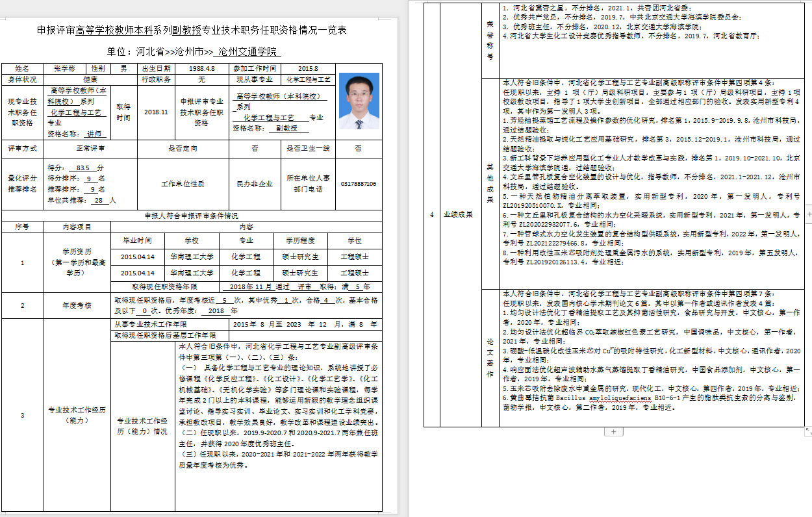Image resolution: width=812 pixels, height=517 pixels.
Task: Click the vertical label 其他成果
Action: (x=490, y=183)
